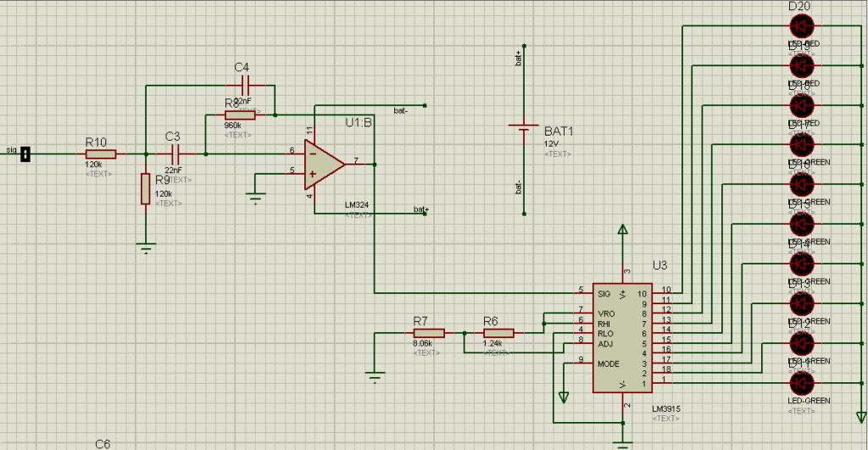The height and width of the screenshot is (450, 868).
Task: Click the C3 reference label
Action: point(173,136)
